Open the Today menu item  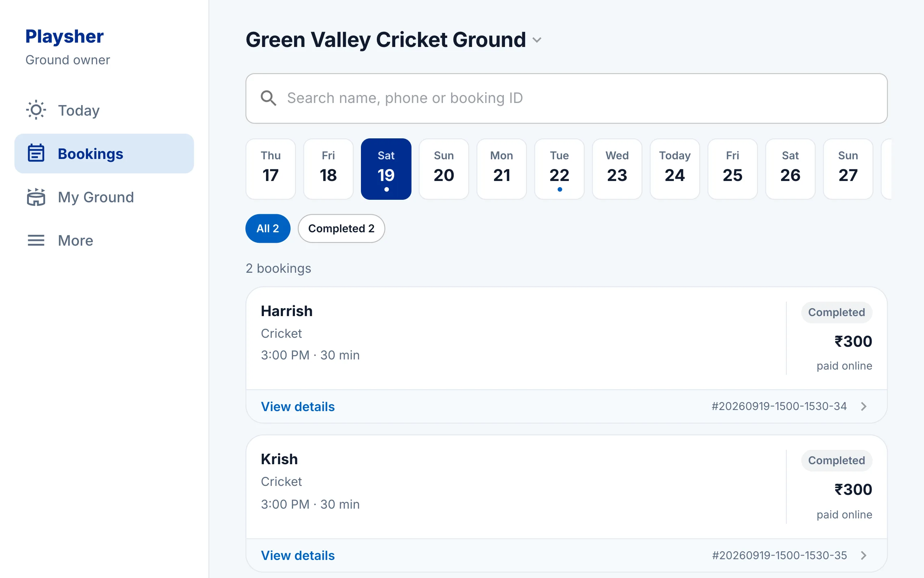(x=104, y=110)
